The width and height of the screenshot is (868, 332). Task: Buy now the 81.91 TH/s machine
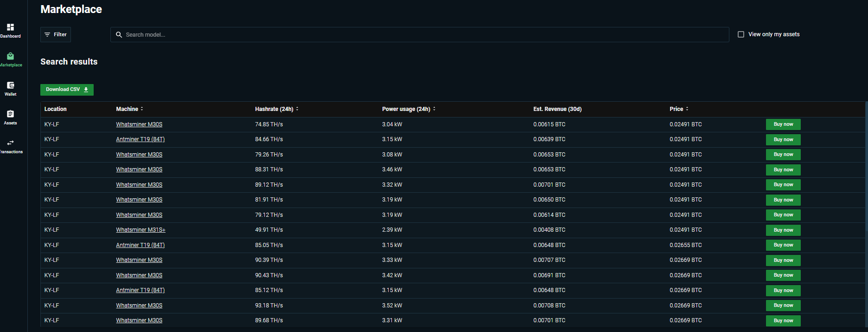[x=783, y=200]
